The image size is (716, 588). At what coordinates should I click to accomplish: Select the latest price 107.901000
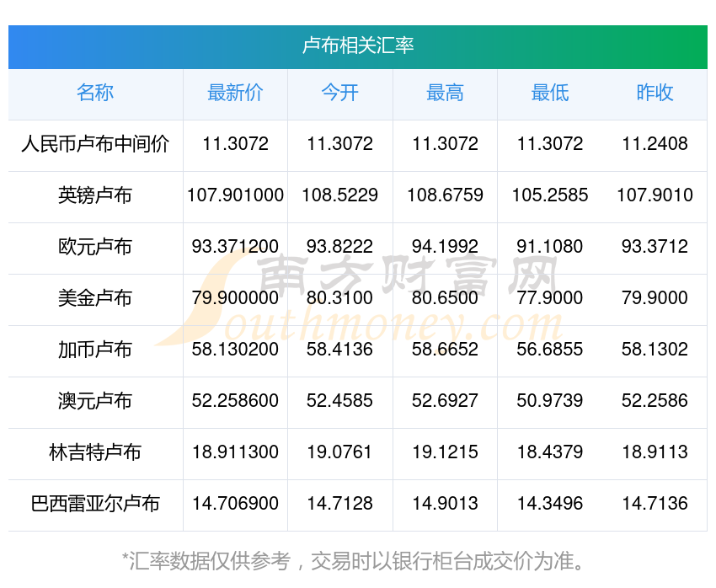click(235, 195)
